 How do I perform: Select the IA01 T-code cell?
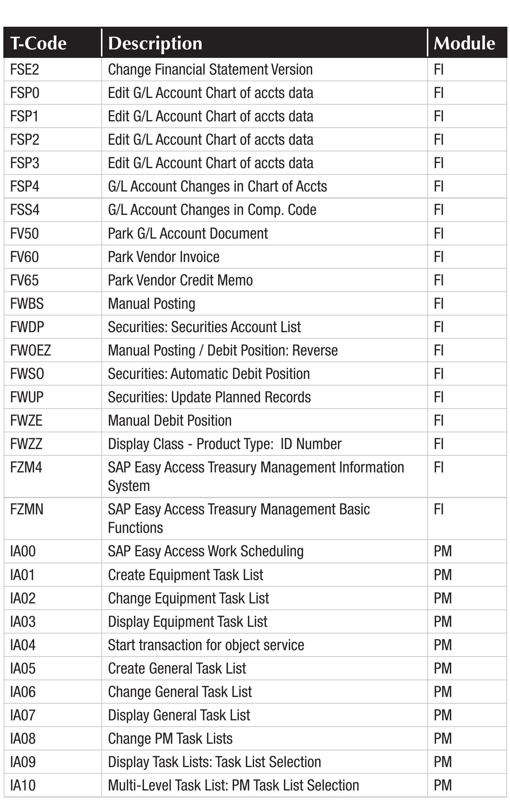pyautogui.click(x=22, y=575)
